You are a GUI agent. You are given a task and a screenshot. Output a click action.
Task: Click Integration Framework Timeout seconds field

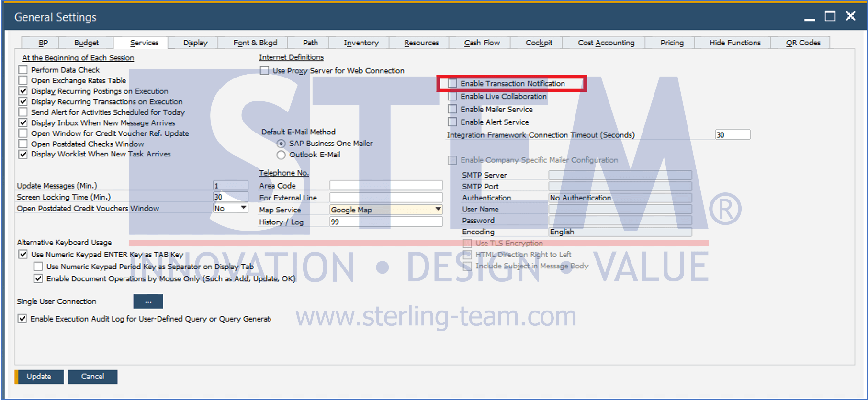pos(733,135)
